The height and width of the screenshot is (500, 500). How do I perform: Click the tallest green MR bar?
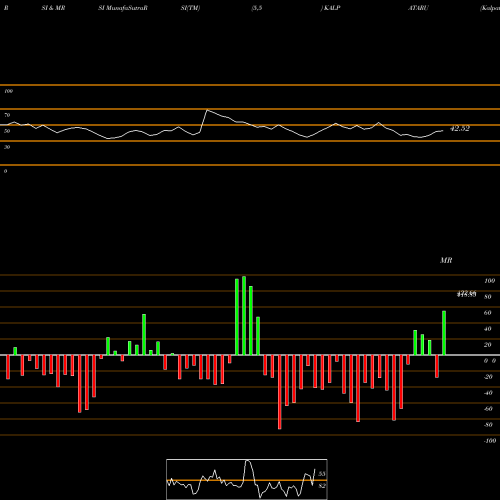point(244,315)
